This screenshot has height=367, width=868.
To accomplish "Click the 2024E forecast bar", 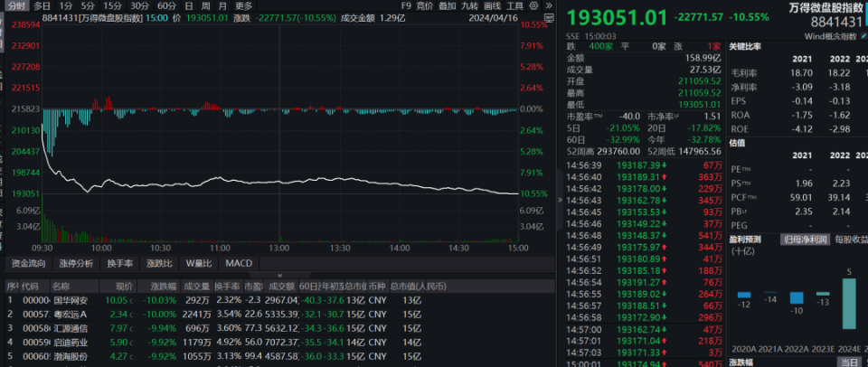I will [849, 304].
